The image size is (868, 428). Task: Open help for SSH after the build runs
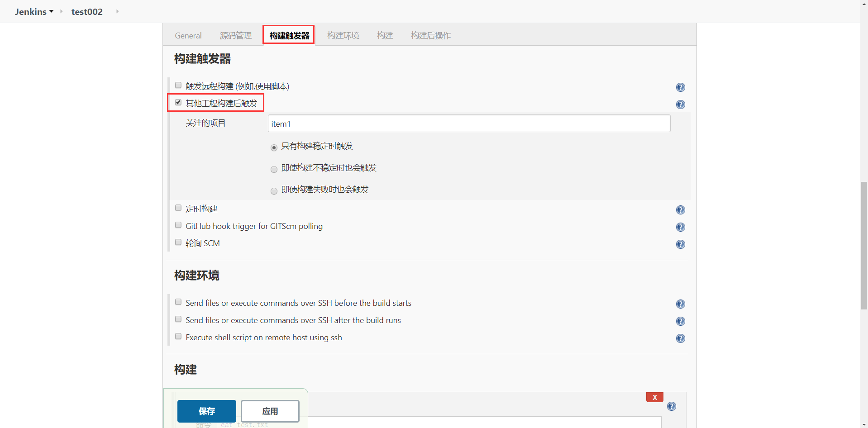(x=680, y=321)
